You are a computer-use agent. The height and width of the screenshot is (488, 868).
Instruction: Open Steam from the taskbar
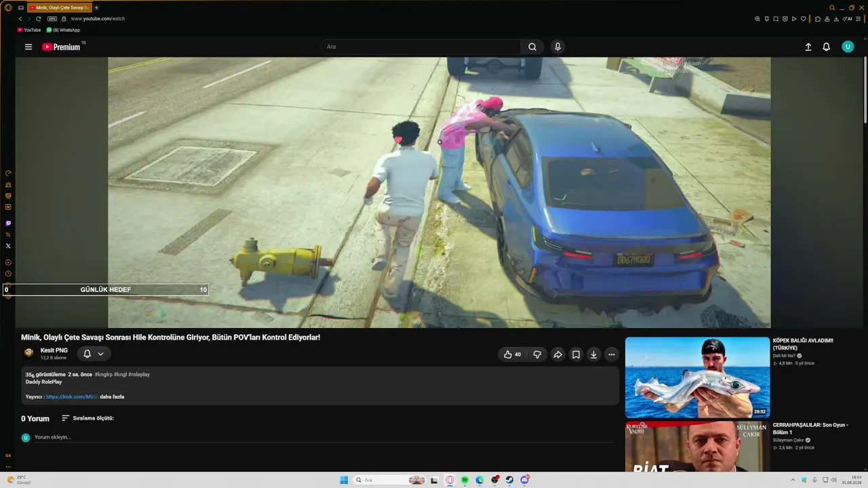click(509, 480)
